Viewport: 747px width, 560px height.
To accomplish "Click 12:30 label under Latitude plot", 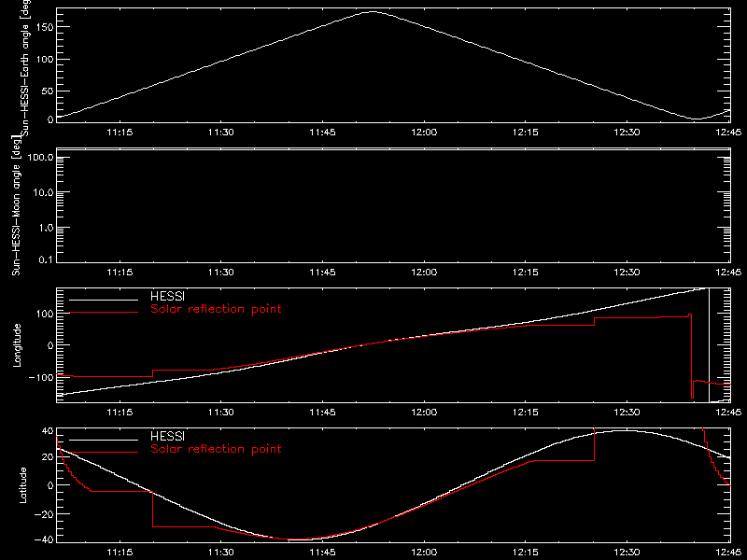I will [627, 553].
